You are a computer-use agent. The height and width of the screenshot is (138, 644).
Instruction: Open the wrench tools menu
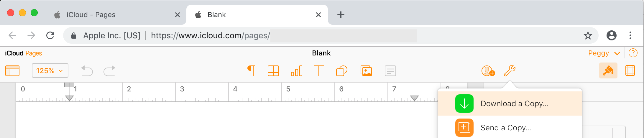click(x=510, y=71)
